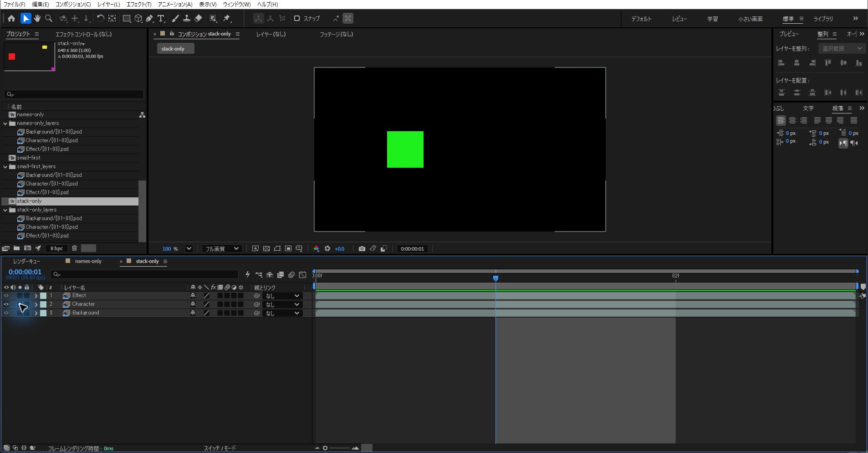Screen dimensions: 868x453
Task: Open parent link dropdown for Effect layer
Action: click(x=282, y=296)
